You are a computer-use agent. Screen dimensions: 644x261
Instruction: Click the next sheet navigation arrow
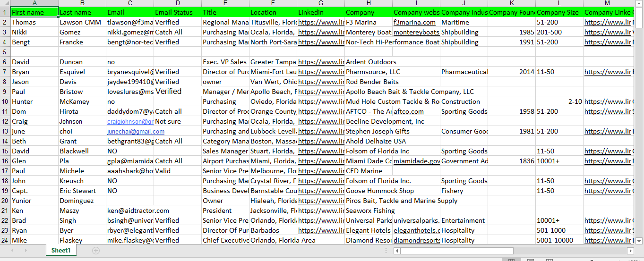(26, 251)
